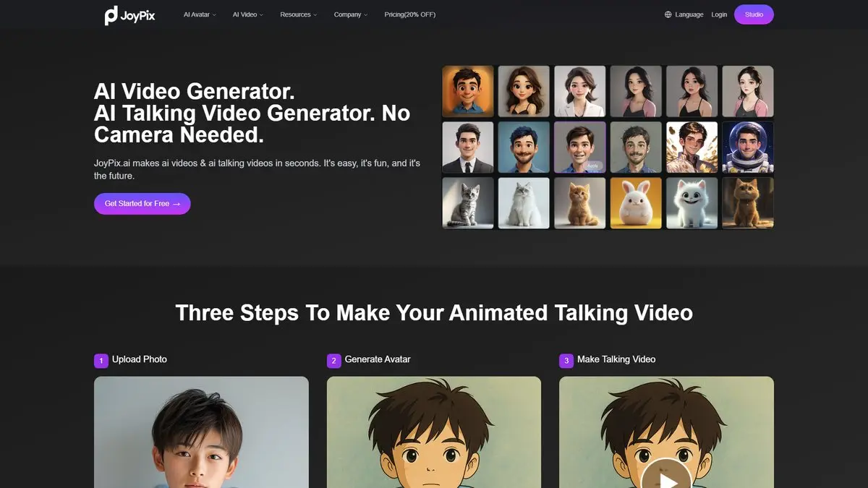
Task: Expand the AI Avatar dropdown menu
Action: [x=200, y=14]
